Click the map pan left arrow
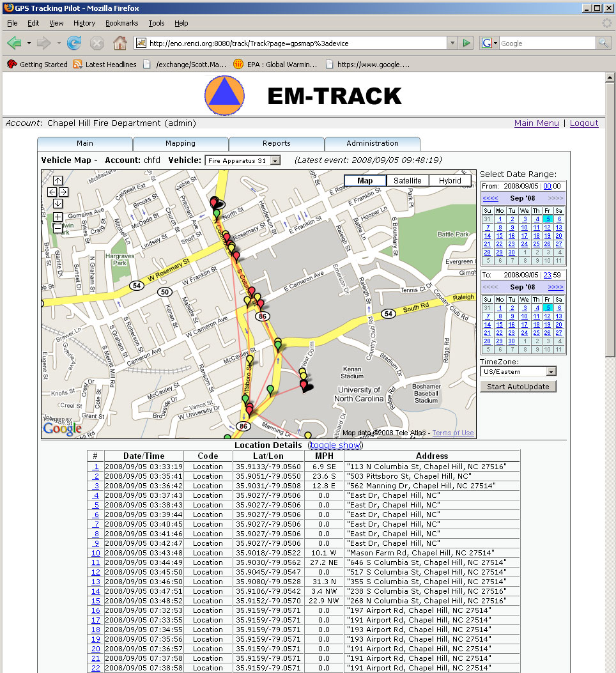 (x=52, y=192)
